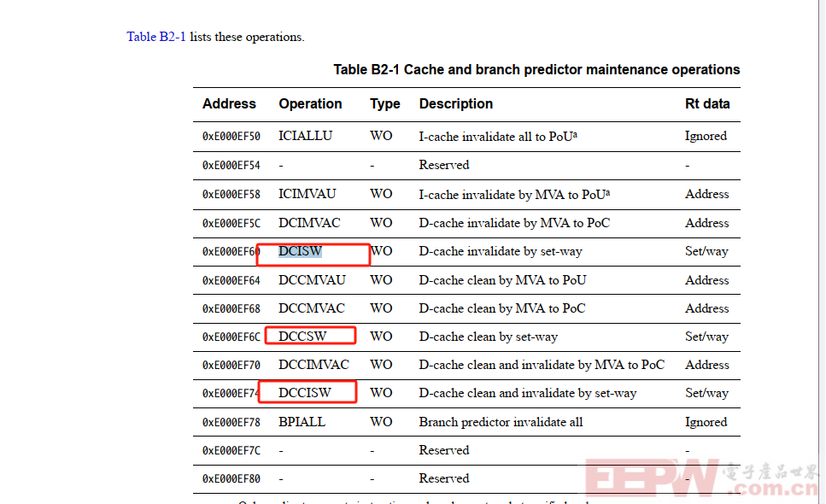This screenshot has height=504, width=826.
Task: Open the Table B2-1 link
Action: 156,37
